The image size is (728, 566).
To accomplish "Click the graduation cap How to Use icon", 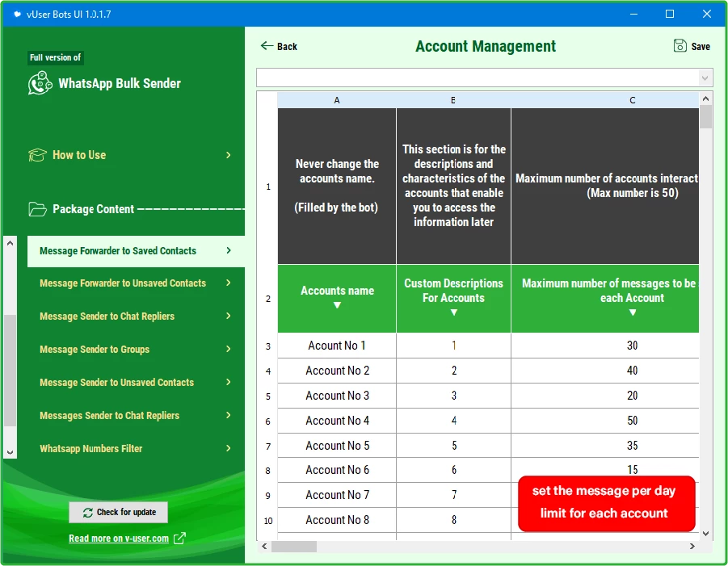I will click(x=37, y=155).
